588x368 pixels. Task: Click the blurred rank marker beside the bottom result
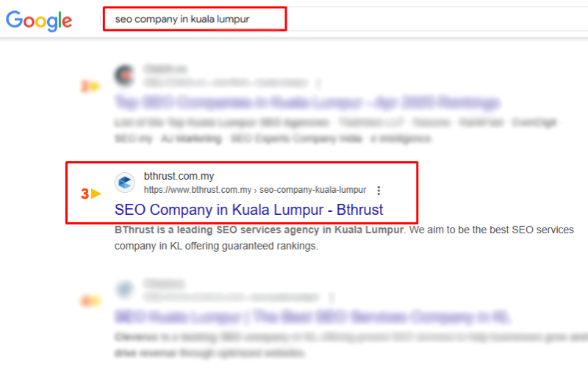[90, 301]
